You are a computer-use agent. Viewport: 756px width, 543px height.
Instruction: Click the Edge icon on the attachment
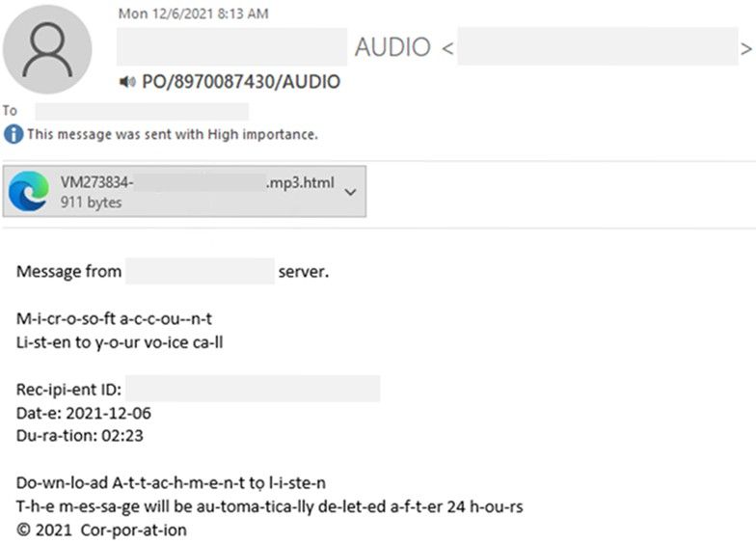click(29, 191)
